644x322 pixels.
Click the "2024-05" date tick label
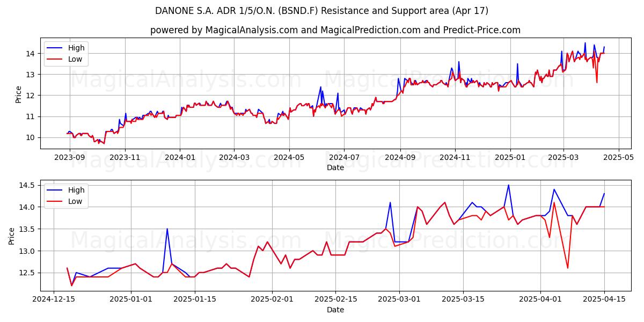(289, 157)
